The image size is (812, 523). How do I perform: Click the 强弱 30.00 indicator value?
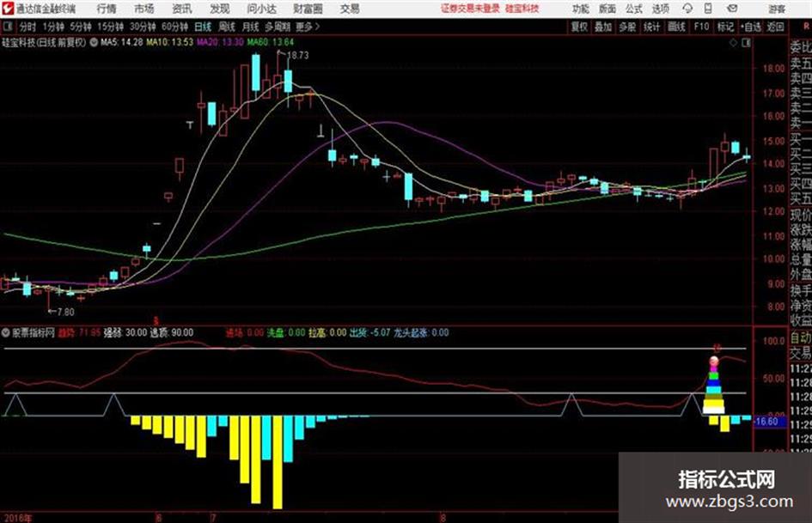pyautogui.click(x=125, y=332)
